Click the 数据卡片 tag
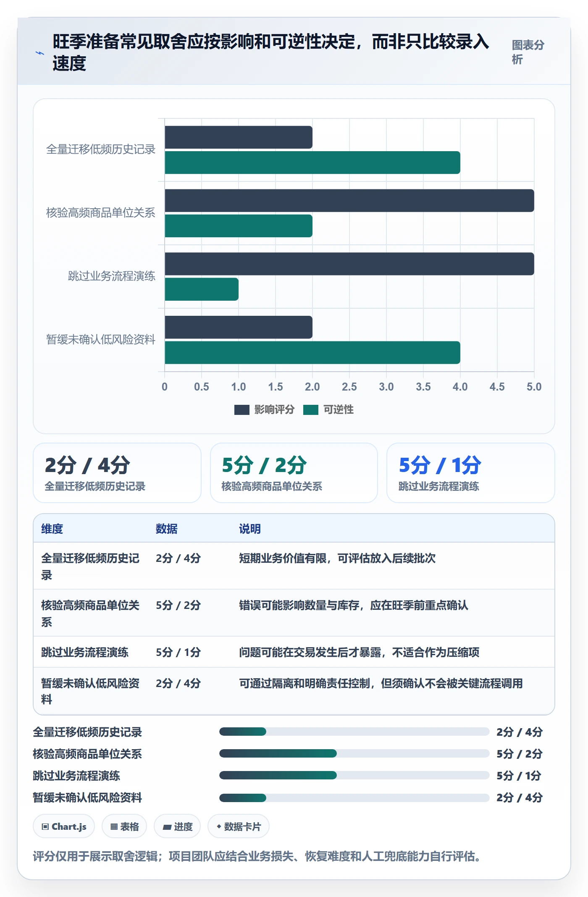This screenshot has width=588, height=897. click(239, 826)
